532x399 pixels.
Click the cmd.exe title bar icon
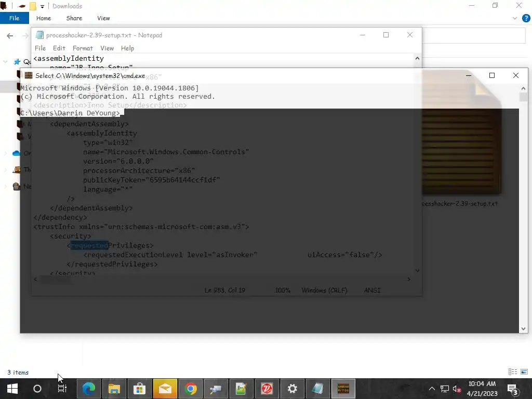point(29,75)
